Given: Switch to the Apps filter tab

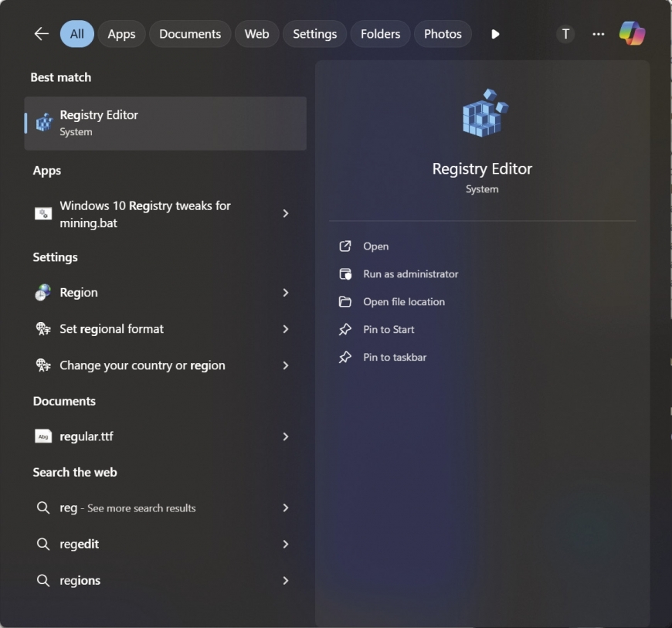Looking at the screenshot, I should [122, 34].
